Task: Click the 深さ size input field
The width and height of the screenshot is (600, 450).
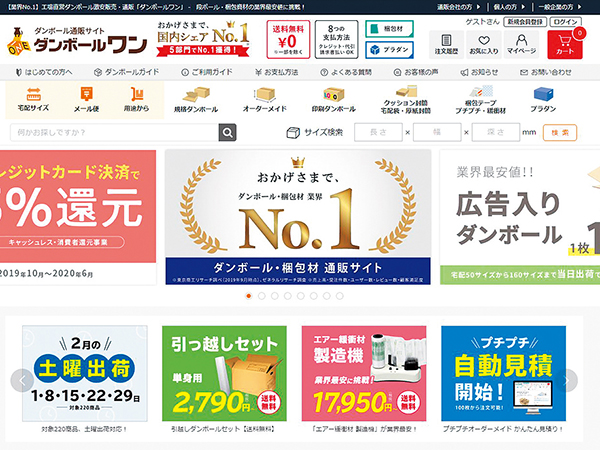Action: click(x=496, y=132)
